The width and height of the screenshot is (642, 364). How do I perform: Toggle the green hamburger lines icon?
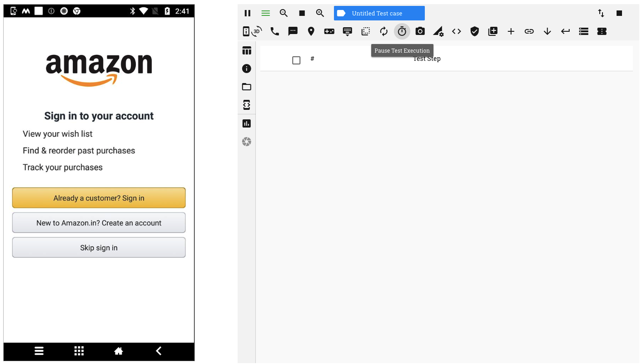pyautogui.click(x=266, y=13)
